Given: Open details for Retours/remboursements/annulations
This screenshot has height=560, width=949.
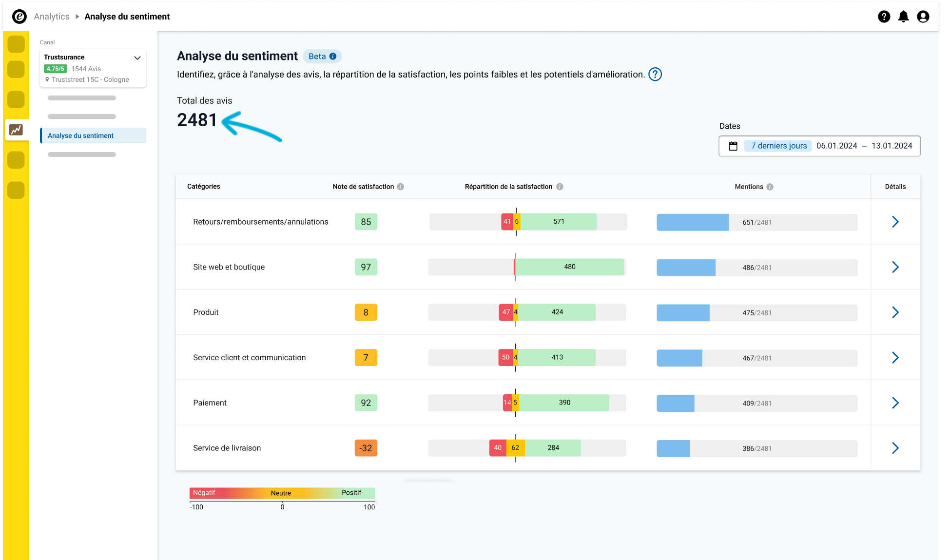Looking at the screenshot, I should [x=895, y=222].
